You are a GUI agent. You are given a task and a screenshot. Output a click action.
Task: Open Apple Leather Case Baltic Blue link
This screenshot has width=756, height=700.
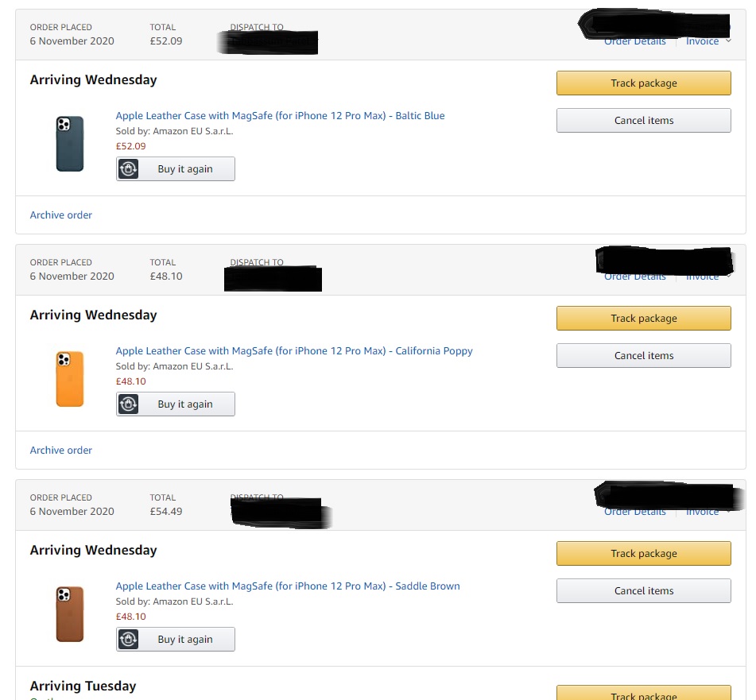point(280,115)
